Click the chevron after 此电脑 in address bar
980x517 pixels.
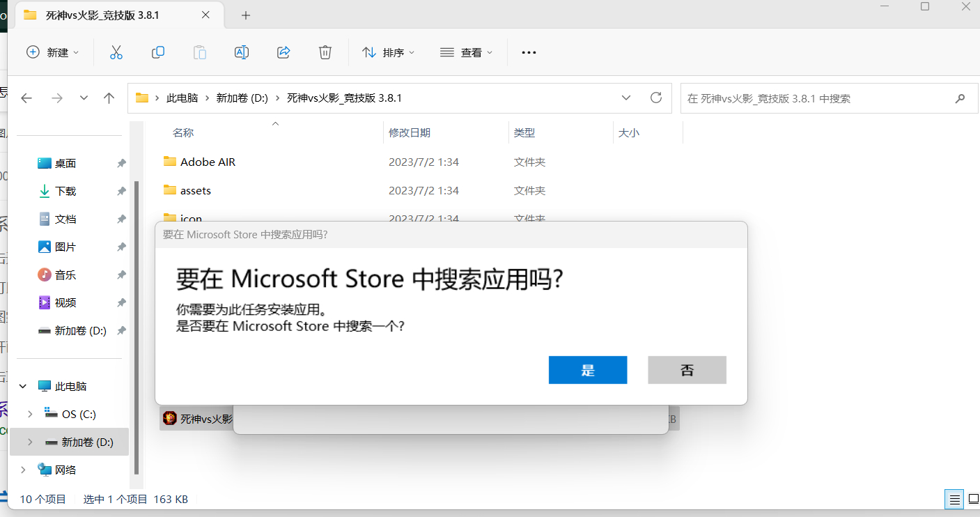pos(207,98)
